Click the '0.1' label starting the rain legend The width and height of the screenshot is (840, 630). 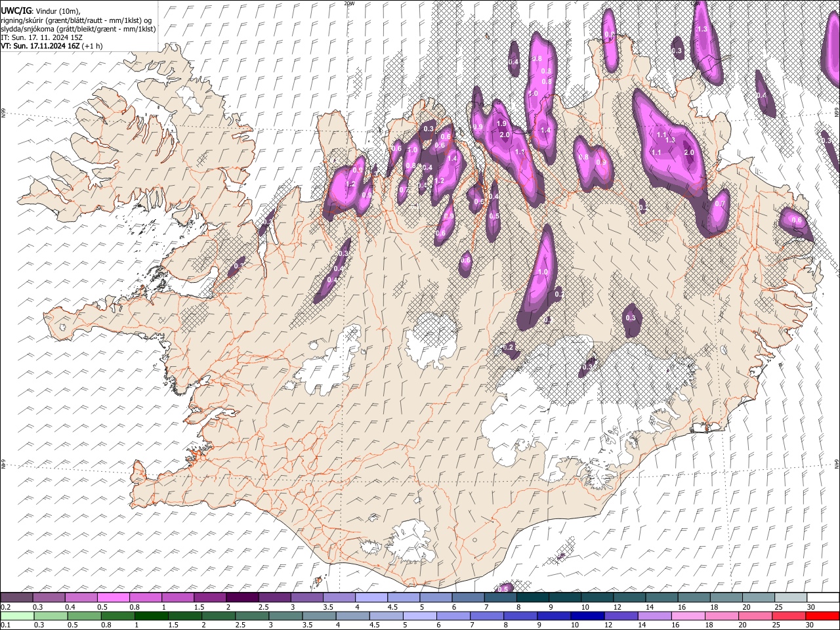5,625
